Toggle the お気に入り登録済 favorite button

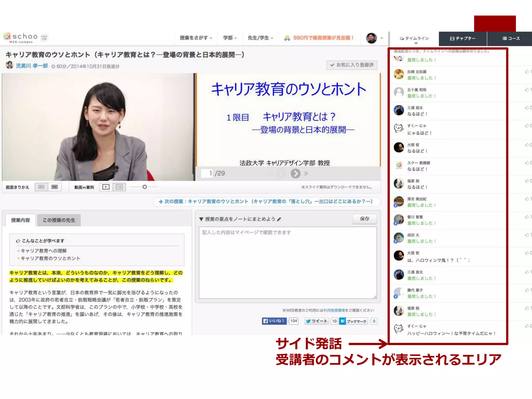click(352, 65)
